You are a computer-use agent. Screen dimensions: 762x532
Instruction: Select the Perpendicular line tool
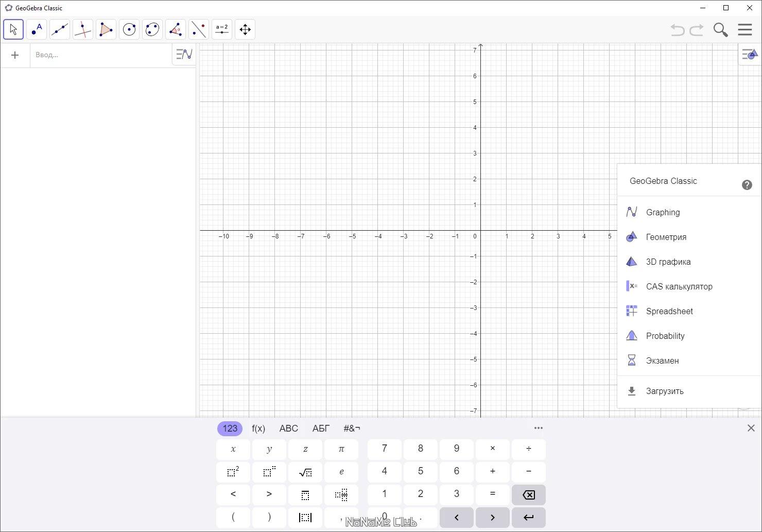83,29
